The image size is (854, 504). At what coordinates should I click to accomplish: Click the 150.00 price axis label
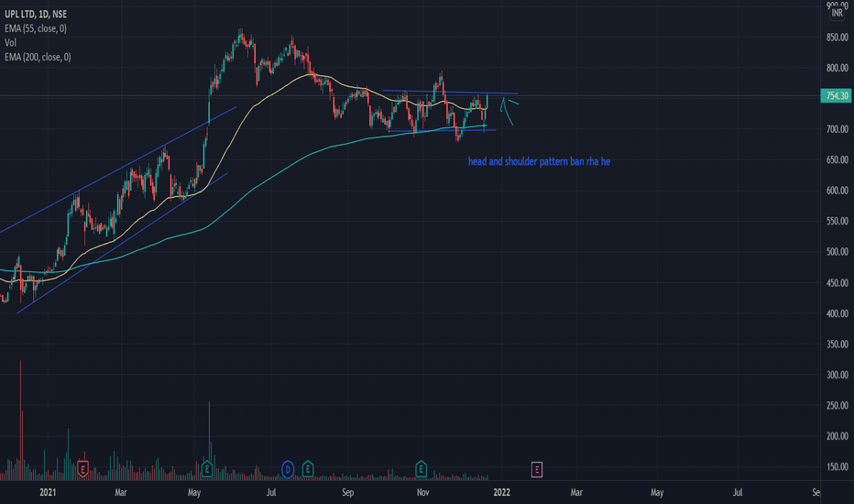click(838, 466)
